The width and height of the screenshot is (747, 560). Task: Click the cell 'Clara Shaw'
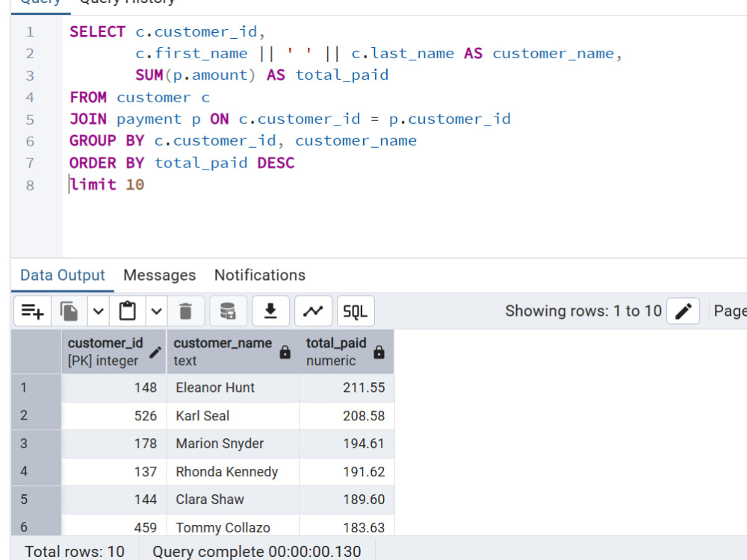(x=233, y=500)
